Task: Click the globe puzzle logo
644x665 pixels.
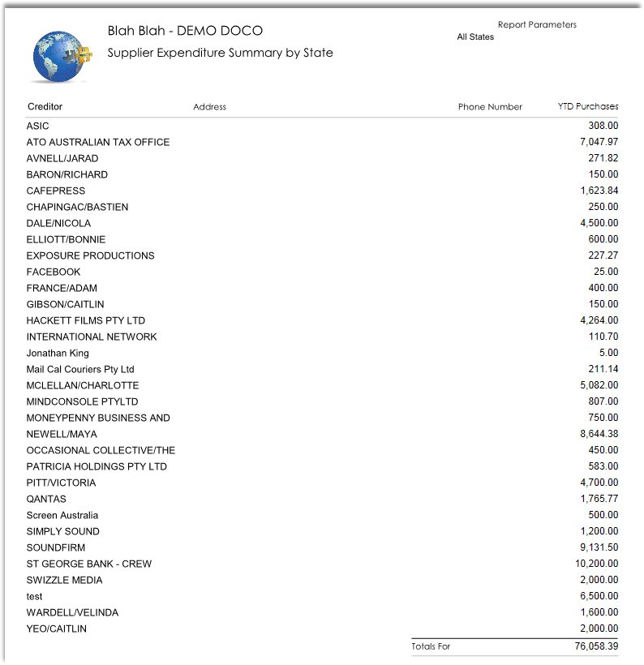Action: coord(62,57)
